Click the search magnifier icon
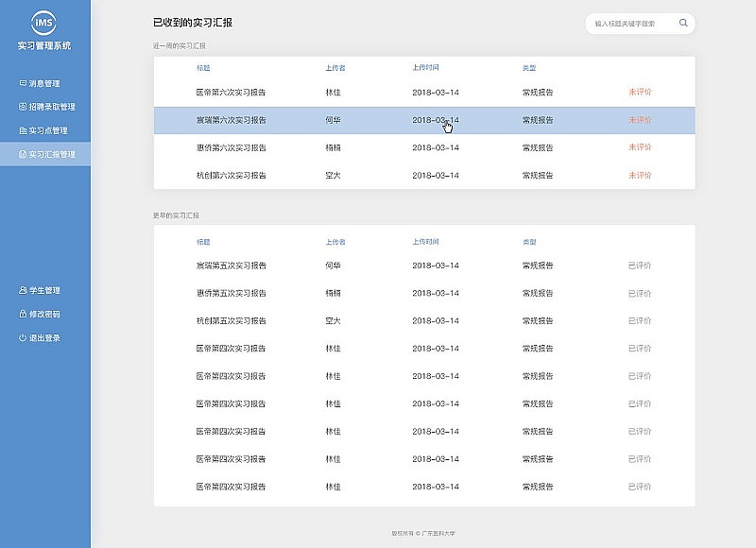 point(683,23)
